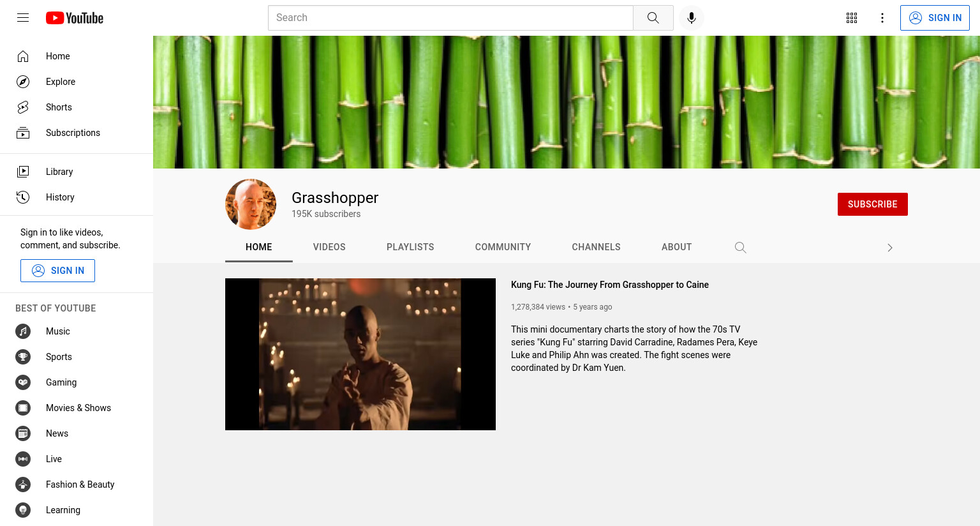This screenshot has width=980, height=526.
Task: Focus the Search input field
Action: 450,18
